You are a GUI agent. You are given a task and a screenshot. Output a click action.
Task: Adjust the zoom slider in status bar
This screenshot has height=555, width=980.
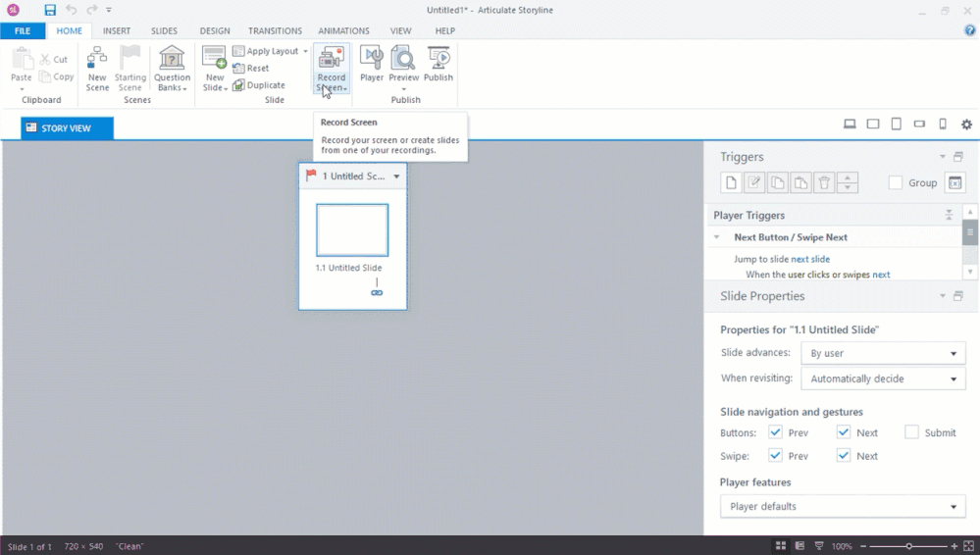[x=909, y=546]
